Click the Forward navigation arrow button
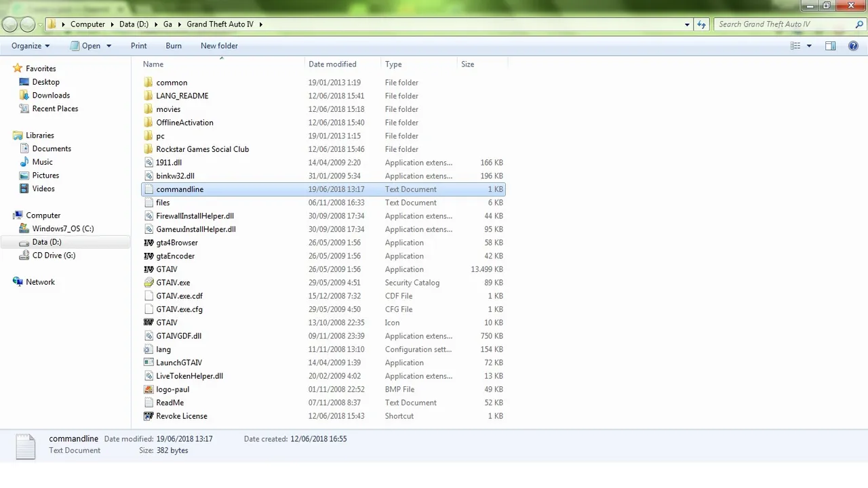Screen dimensions: 868x488 coord(28,24)
